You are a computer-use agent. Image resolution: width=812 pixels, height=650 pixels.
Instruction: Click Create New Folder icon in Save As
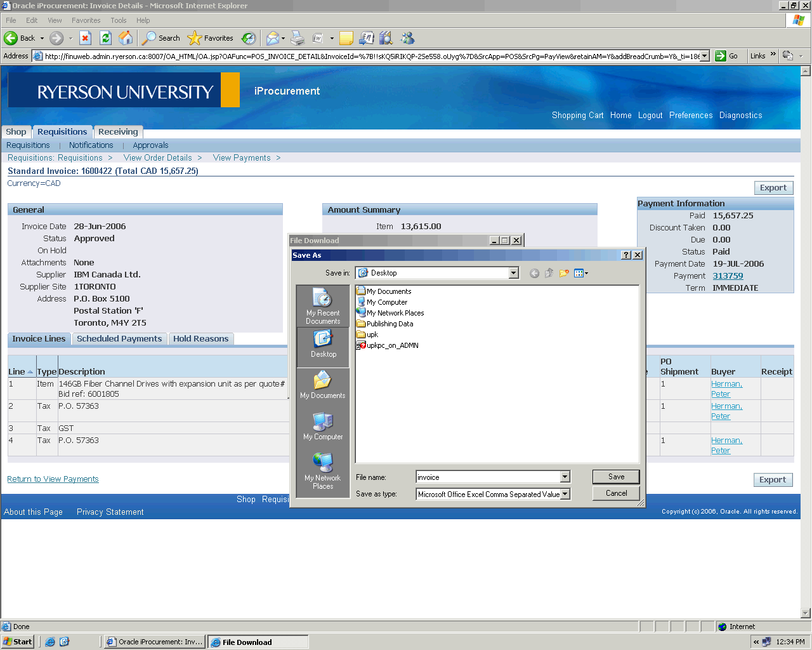click(563, 273)
